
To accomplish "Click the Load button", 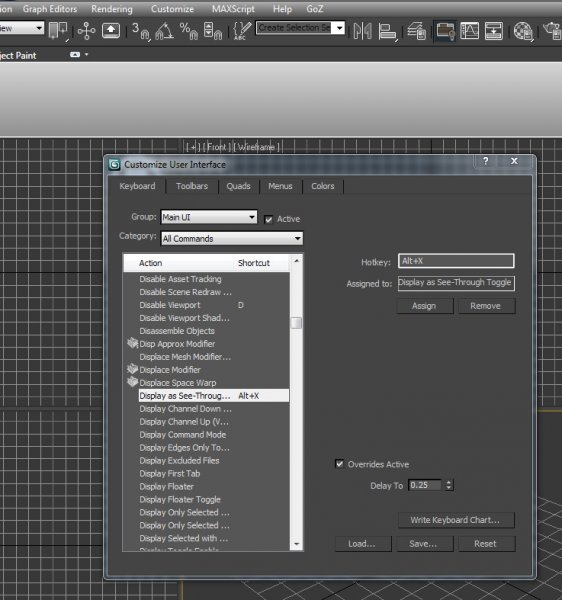I will pyautogui.click(x=362, y=544).
